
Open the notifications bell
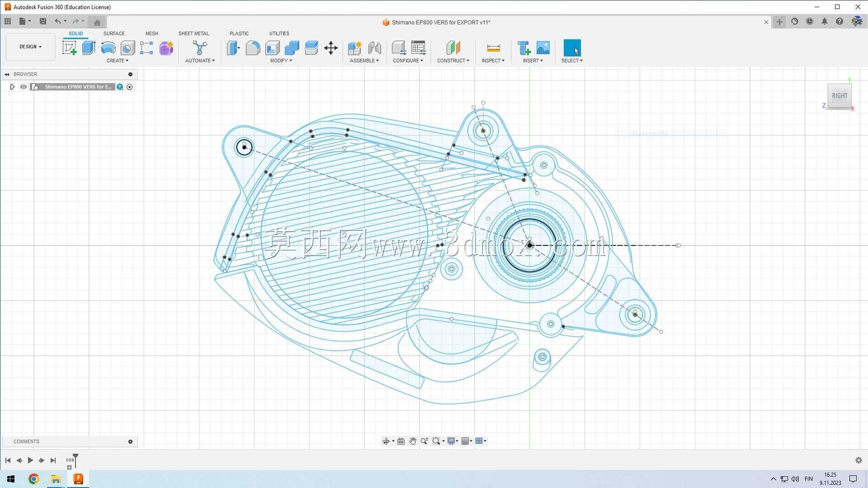(825, 22)
